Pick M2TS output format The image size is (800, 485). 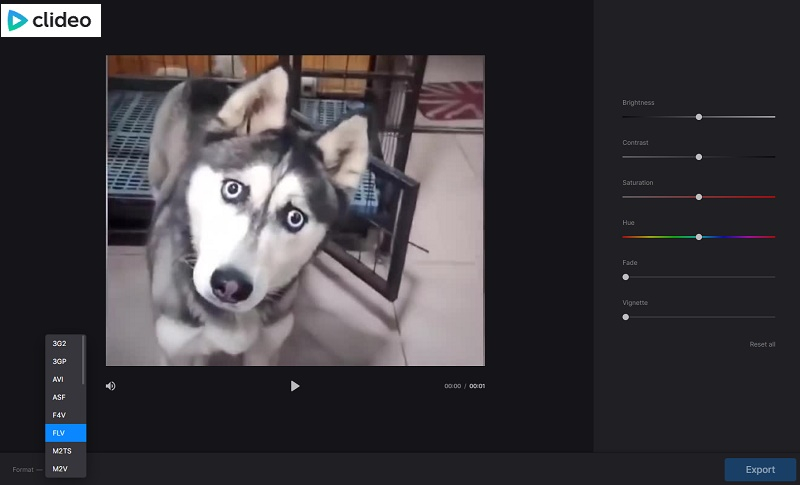click(x=65, y=451)
